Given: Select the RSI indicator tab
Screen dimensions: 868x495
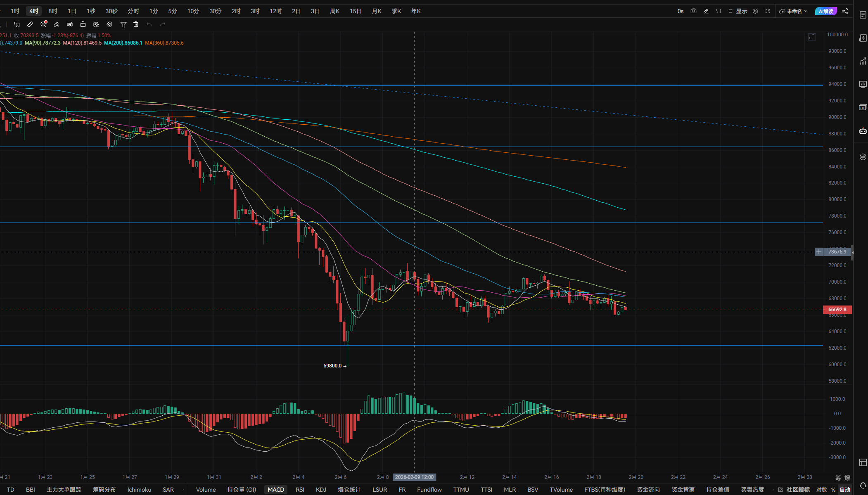Looking at the screenshot, I should click(300, 490).
